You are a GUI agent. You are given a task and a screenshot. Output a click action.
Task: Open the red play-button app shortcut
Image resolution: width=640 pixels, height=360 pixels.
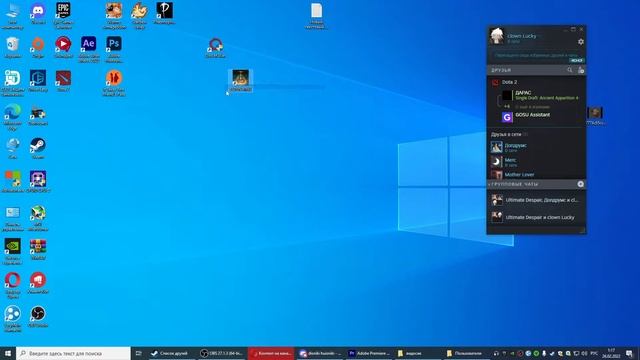pyautogui.click(x=63, y=46)
